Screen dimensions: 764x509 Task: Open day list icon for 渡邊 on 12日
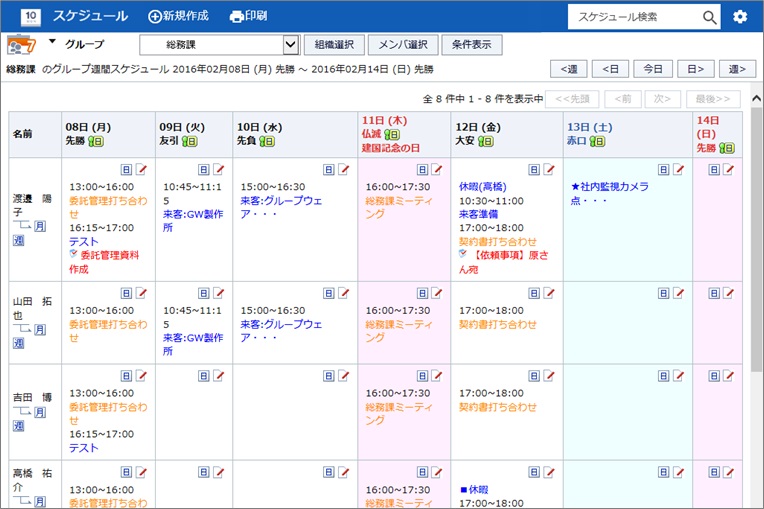point(534,170)
